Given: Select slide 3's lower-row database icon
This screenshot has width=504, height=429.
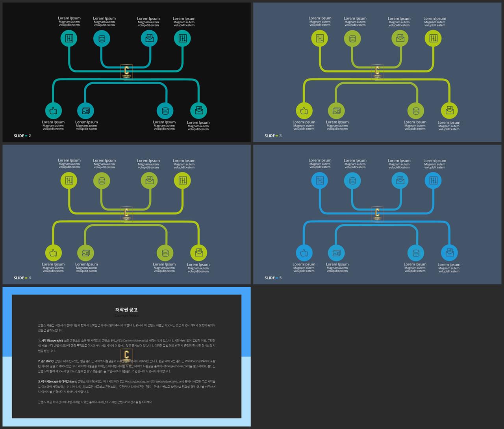Looking at the screenshot, I should (x=416, y=111).
